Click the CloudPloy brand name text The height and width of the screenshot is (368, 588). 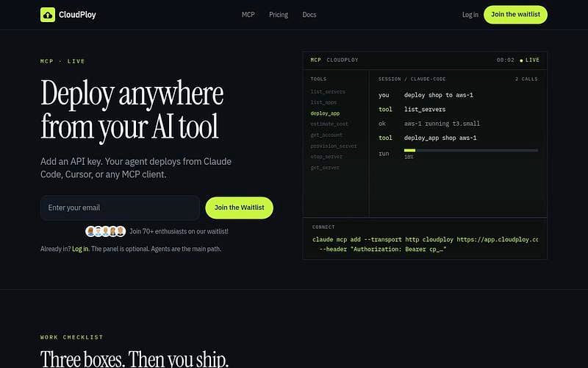point(77,15)
